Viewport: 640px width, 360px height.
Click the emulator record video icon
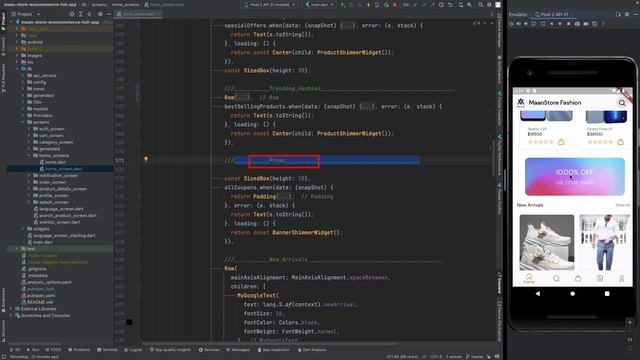[586, 24]
